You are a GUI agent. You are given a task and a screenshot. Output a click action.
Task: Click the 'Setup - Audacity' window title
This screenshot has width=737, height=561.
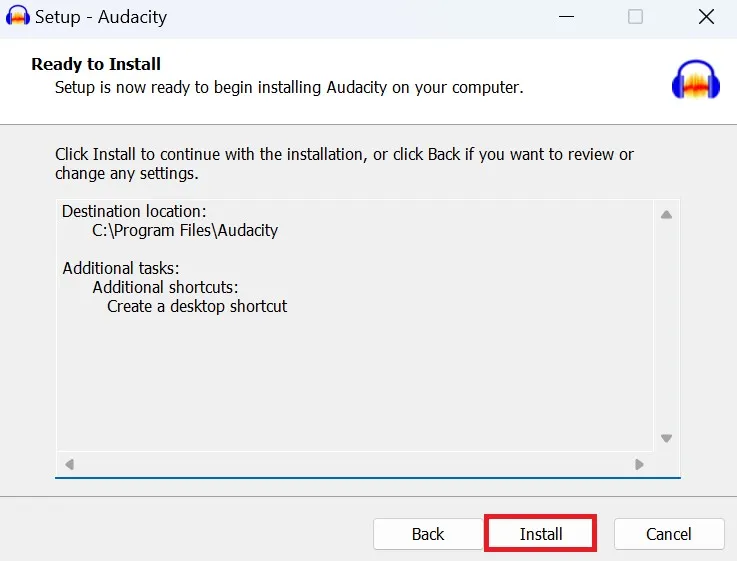101,17
